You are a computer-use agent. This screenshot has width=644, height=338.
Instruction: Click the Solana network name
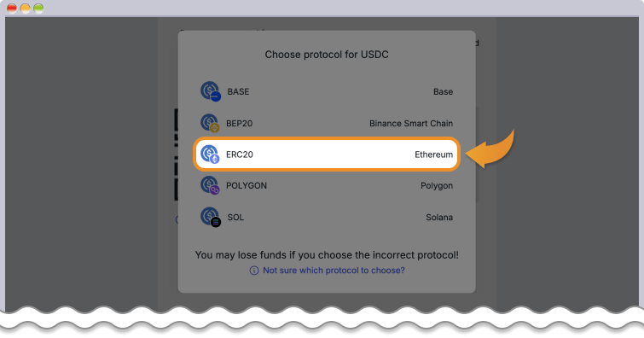(x=439, y=217)
